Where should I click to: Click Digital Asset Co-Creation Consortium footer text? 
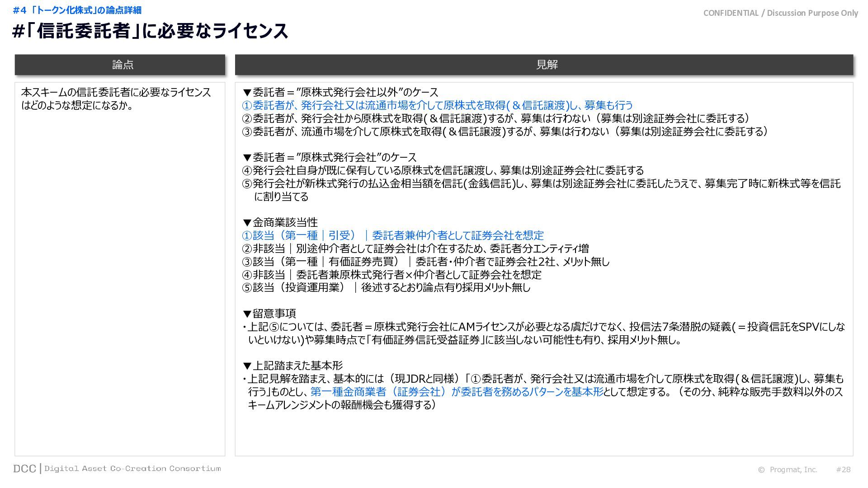click(133, 469)
